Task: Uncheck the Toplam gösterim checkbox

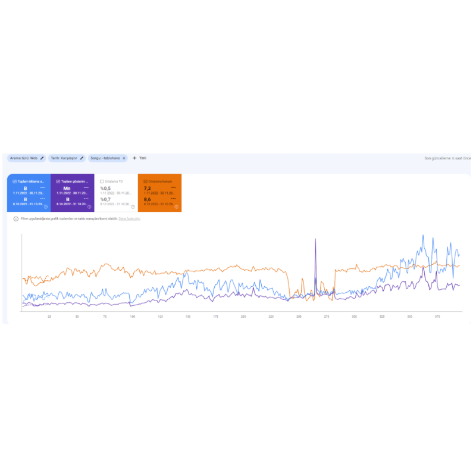Action: (58, 181)
